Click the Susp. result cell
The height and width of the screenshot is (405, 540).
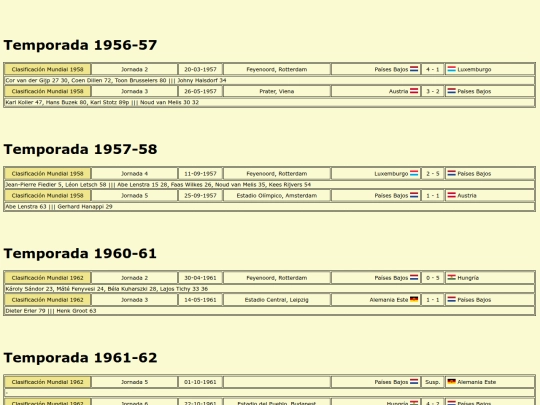[x=433, y=382]
